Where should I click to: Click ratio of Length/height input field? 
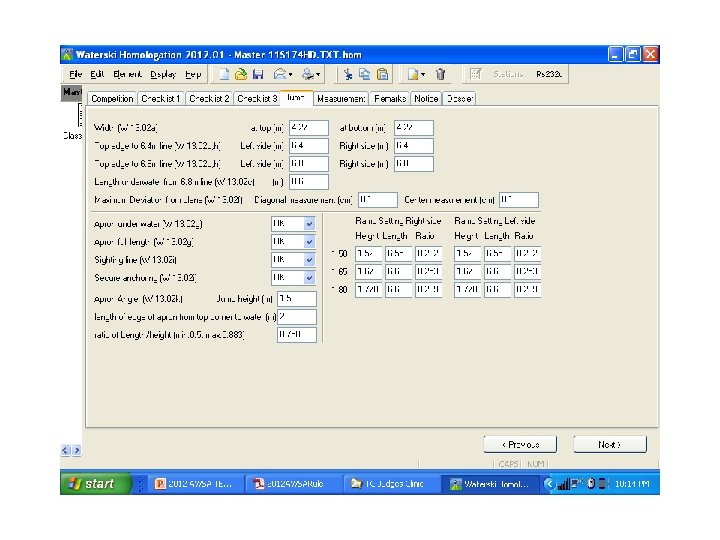tap(297, 335)
